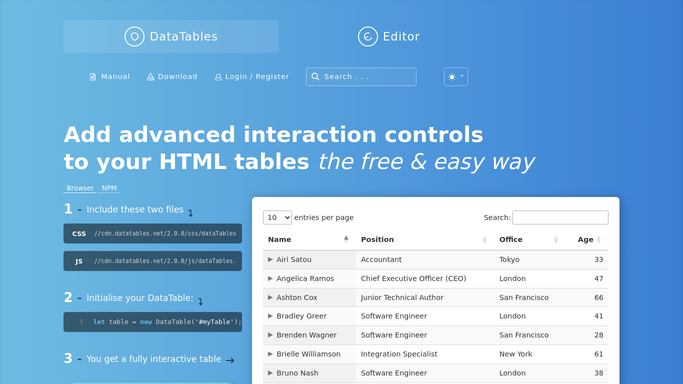Click the DataTables logo icon
The image size is (683, 384).
[x=134, y=37]
